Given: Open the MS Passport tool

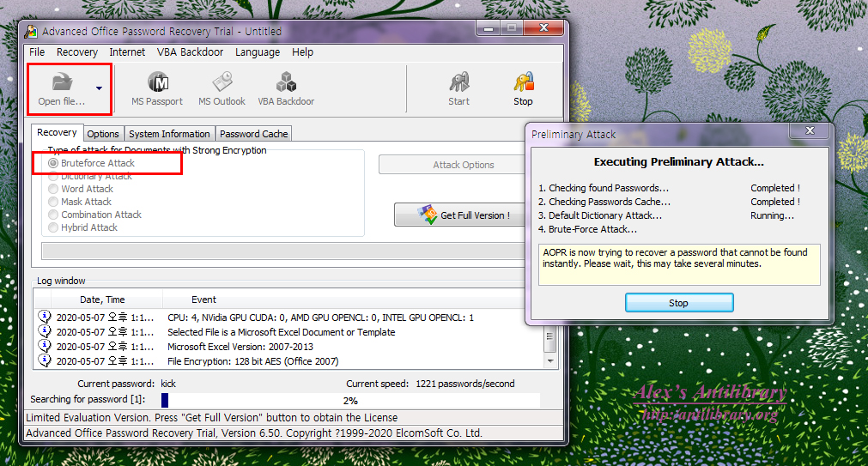Looking at the screenshot, I should click(x=157, y=88).
